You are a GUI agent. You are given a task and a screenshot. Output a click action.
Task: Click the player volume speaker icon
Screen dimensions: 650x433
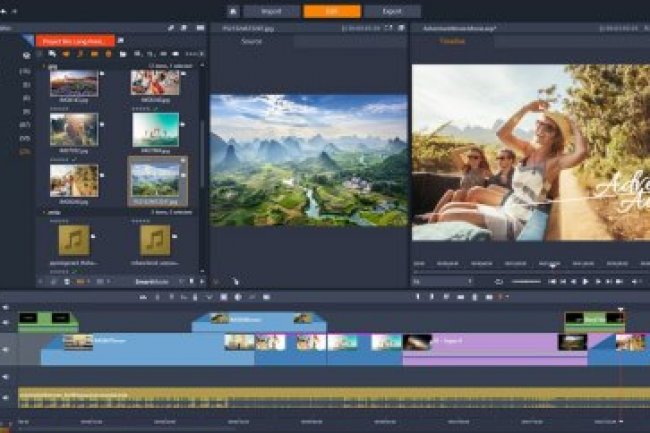pos(635,282)
